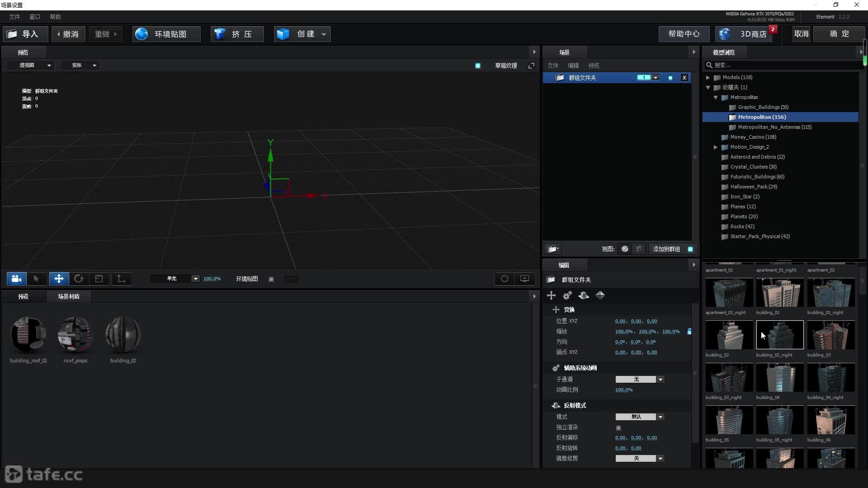Viewport: 868px width, 488px height.
Task: Open the scene panel Edit menu
Action: point(573,66)
